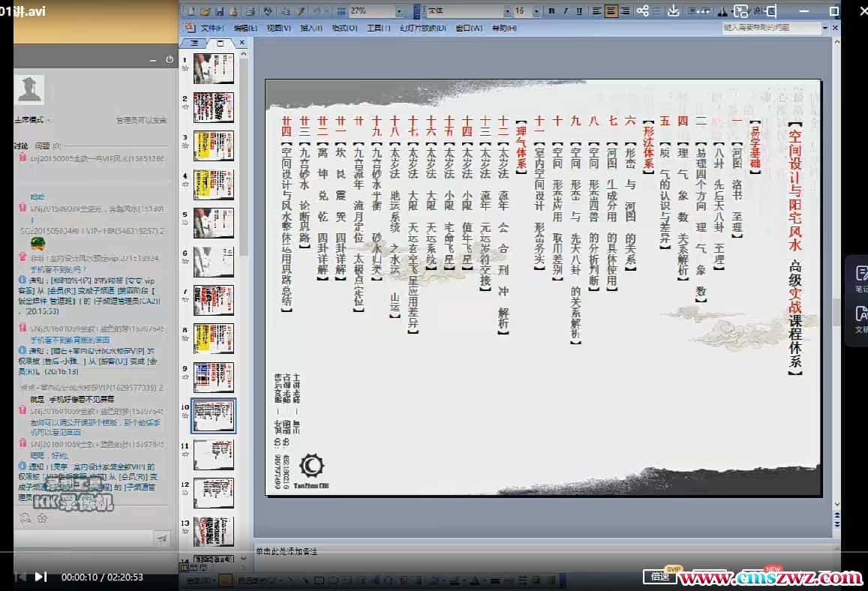Click the send message arrow icon
This screenshot has width=868, height=591.
click(x=161, y=538)
